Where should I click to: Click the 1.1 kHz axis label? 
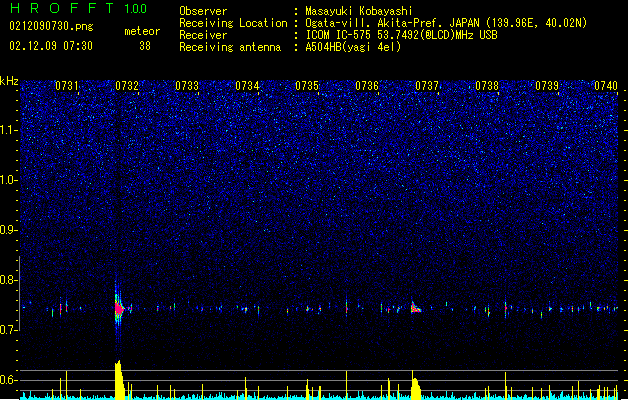pyautogui.click(x=9, y=130)
